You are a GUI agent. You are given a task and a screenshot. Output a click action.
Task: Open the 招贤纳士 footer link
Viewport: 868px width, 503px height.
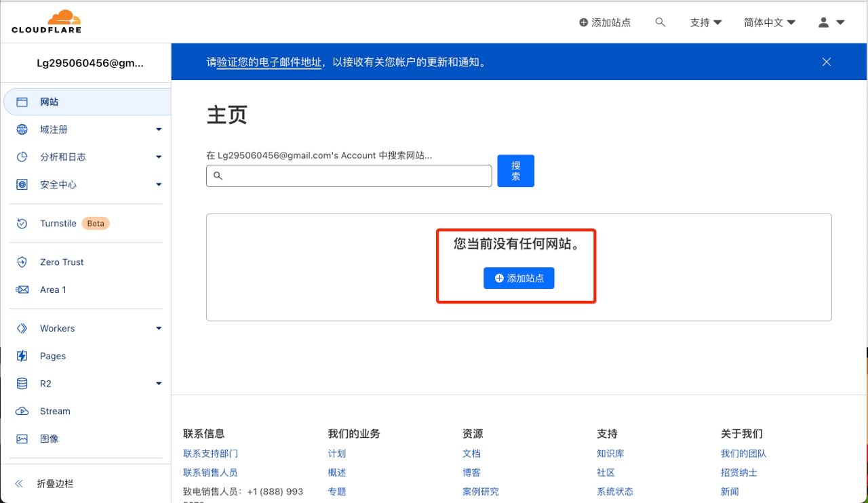pyautogui.click(x=738, y=472)
